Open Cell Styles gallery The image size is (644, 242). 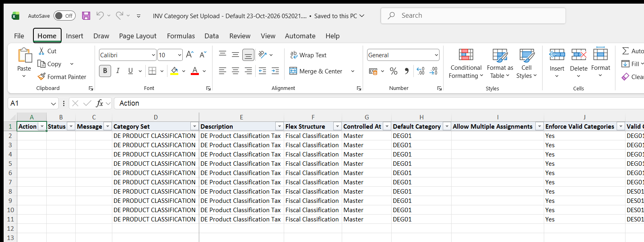pyautogui.click(x=526, y=64)
